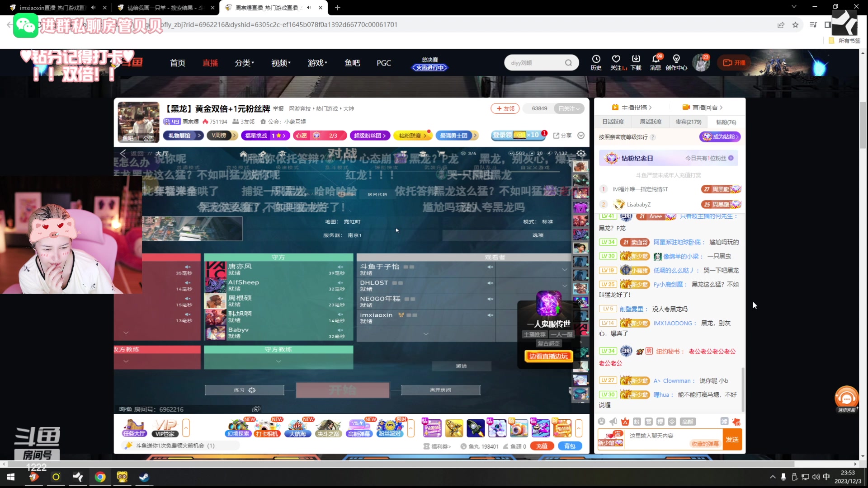Open 决斗之巅 activity icon

[x=328, y=427]
